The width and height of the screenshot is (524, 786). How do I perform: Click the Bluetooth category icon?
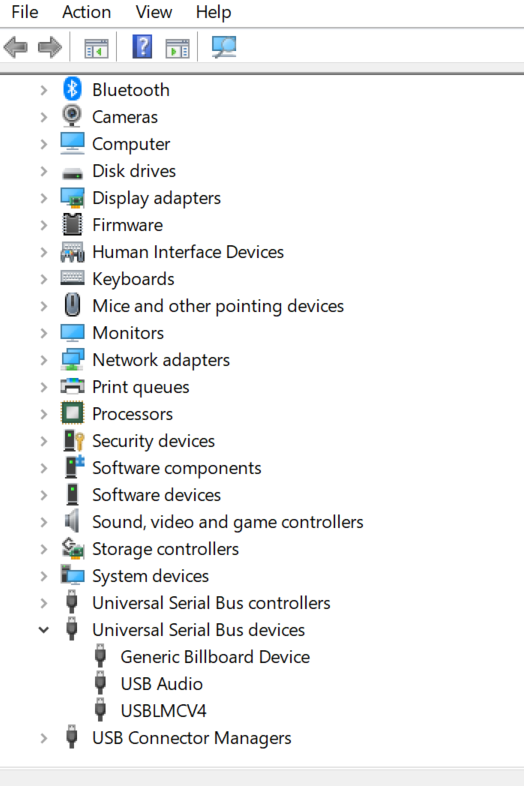tap(72, 89)
